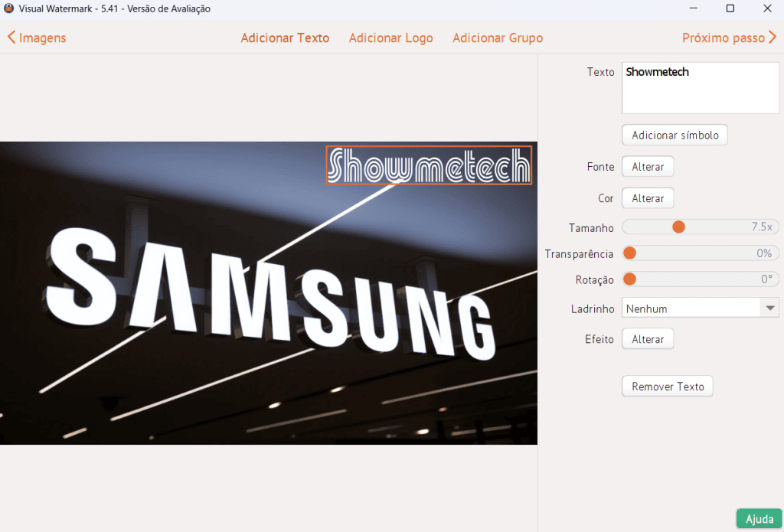Open the Ladrinho dropdown showing Nenhum
This screenshot has width=784, height=532.
coord(700,308)
